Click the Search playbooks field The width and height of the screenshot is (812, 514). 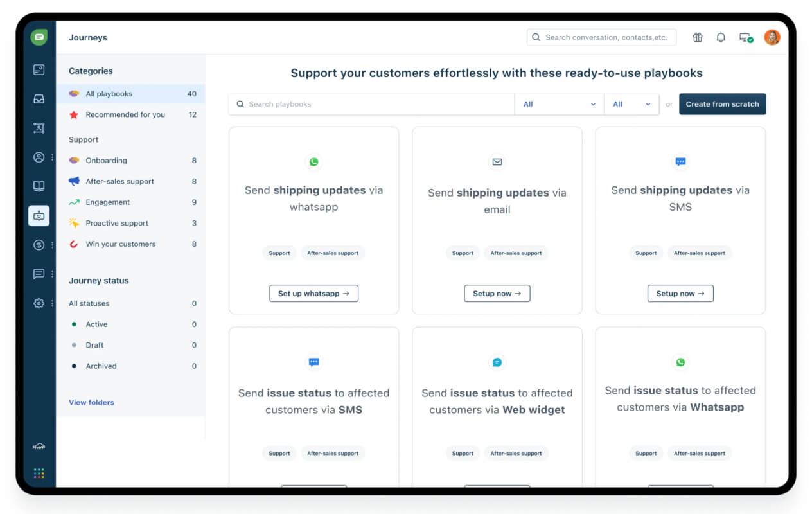[x=372, y=104]
